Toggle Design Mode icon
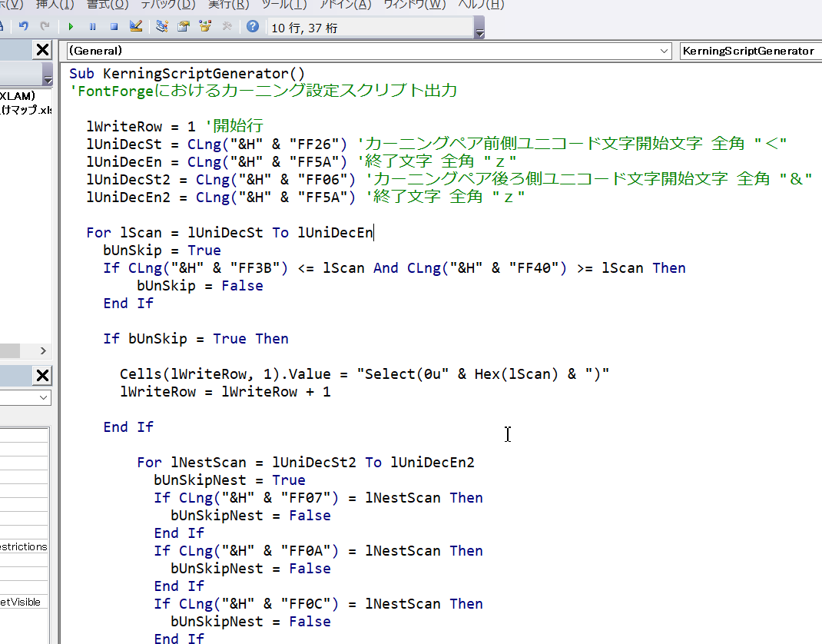 [x=136, y=27]
